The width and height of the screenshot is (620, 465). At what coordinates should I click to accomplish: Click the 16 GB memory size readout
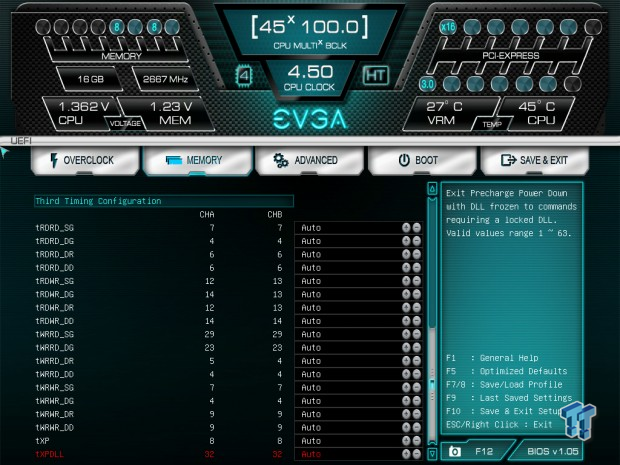[91, 79]
